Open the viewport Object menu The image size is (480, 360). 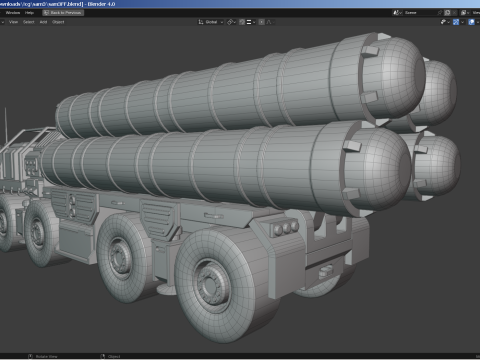(x=58, y=22)
